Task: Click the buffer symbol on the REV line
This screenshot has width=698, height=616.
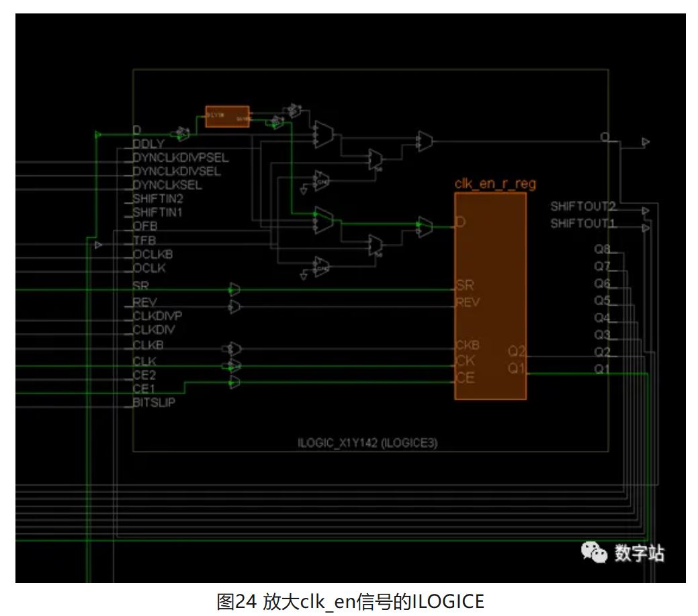Action: click(x=234, y=307)
